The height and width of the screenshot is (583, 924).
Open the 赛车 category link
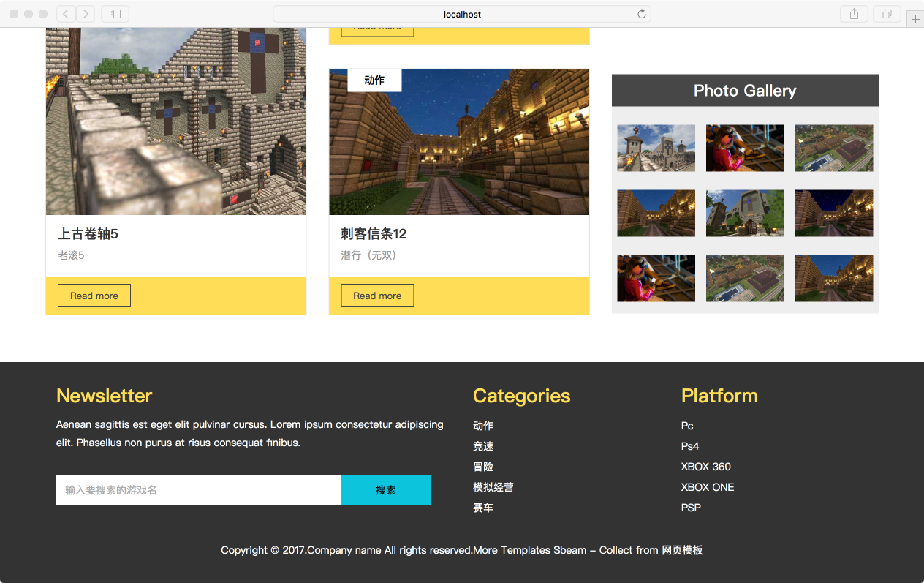tap(483, 508)
